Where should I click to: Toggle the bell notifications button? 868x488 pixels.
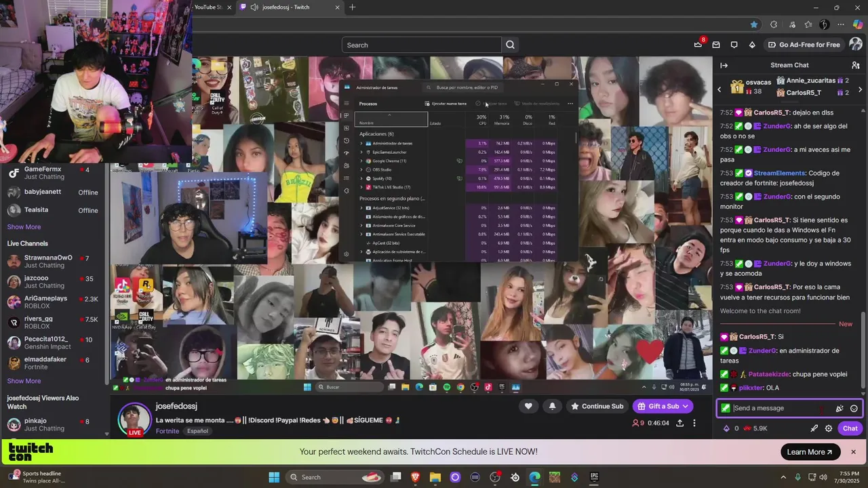coord(552,406)
